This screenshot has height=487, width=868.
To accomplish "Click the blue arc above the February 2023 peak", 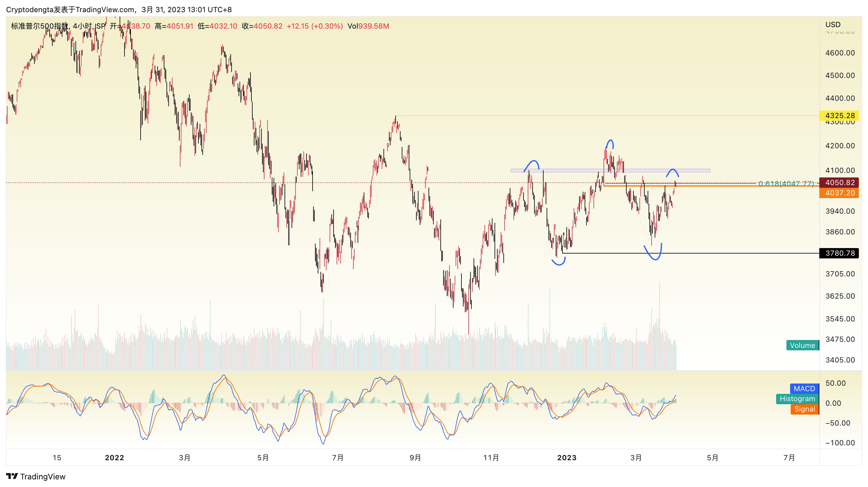I will coord(610,141).
